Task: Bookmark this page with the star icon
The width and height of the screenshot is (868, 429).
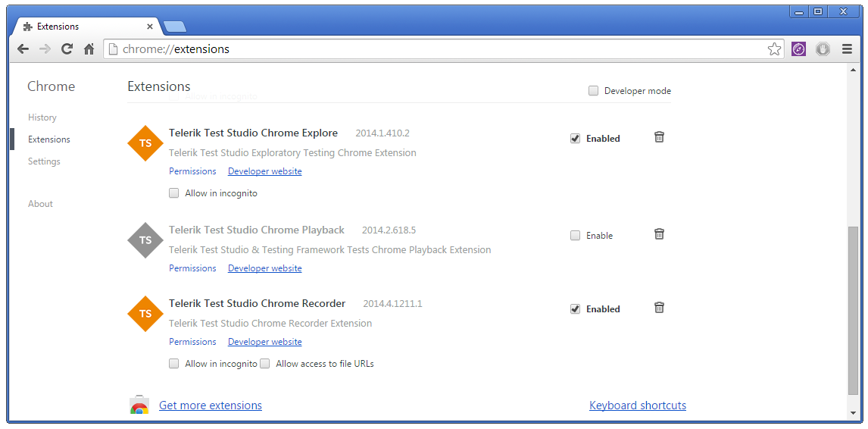Action: coord(774,49)
